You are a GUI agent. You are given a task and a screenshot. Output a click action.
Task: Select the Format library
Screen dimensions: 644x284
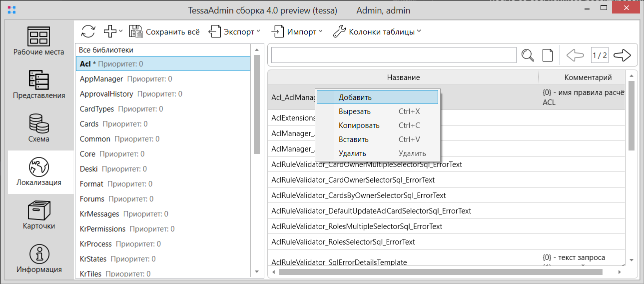(163, 184)
